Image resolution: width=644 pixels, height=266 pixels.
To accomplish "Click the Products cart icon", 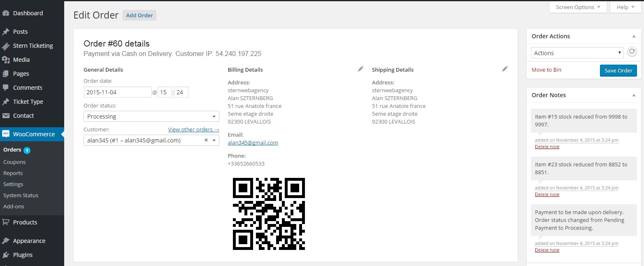I will click(x=6, y=222).
